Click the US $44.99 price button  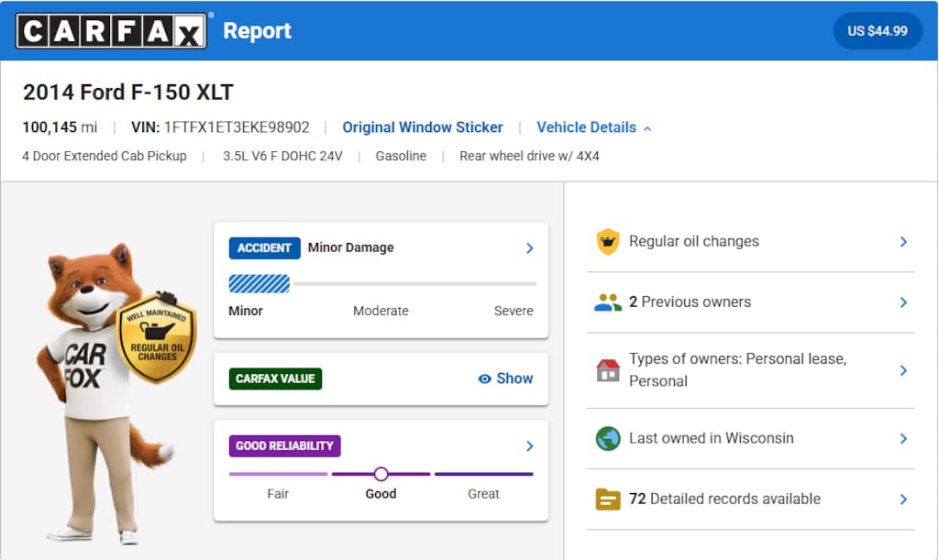[877, 31]
